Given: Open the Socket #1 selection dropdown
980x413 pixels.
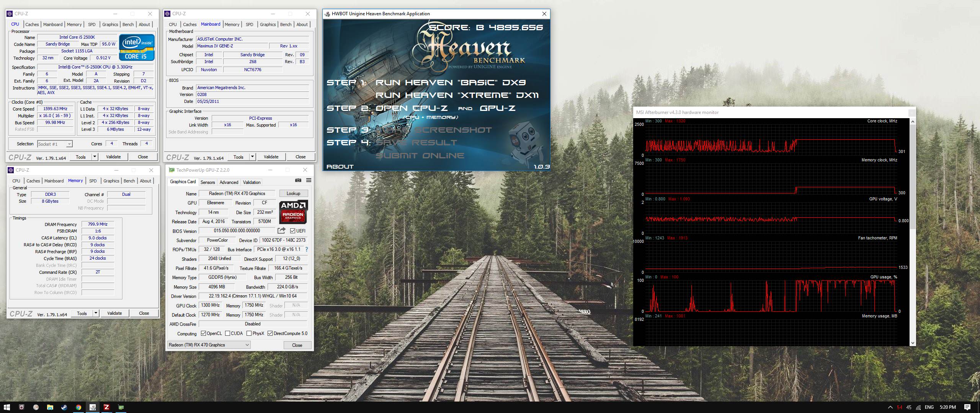Looking at the screenshot, I should click(55, 144).
